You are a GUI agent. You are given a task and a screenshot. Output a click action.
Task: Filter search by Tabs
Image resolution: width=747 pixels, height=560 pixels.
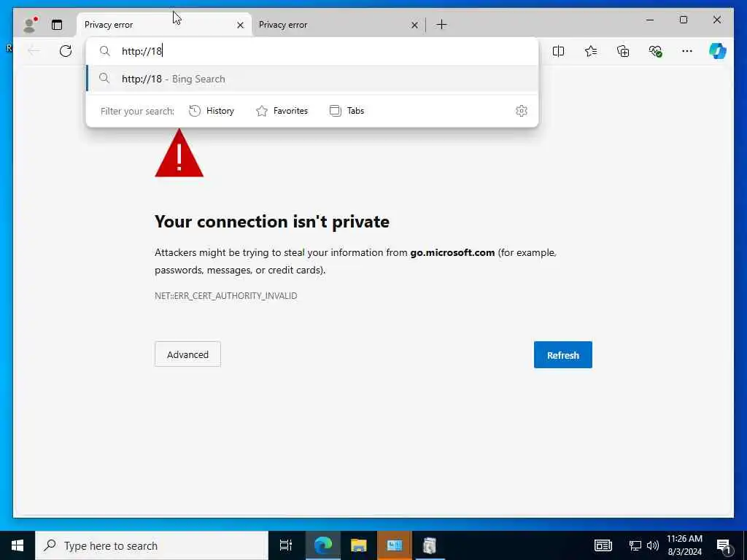pyautogui.click(x=347, y=111)
